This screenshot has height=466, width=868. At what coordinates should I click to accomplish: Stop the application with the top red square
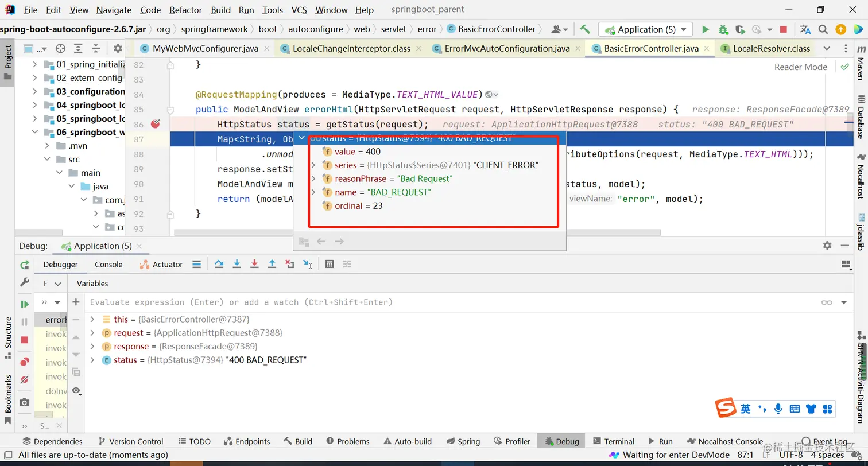(x=784, y=29)
